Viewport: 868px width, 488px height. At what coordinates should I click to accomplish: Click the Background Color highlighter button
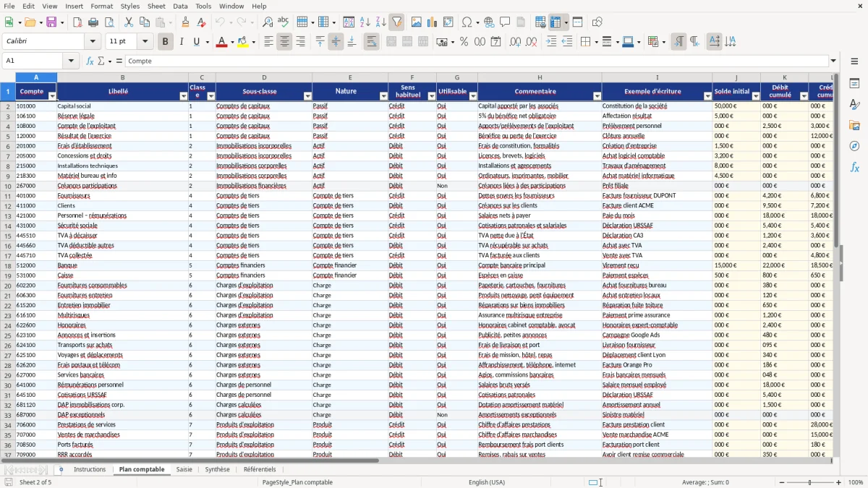[242, 42]
